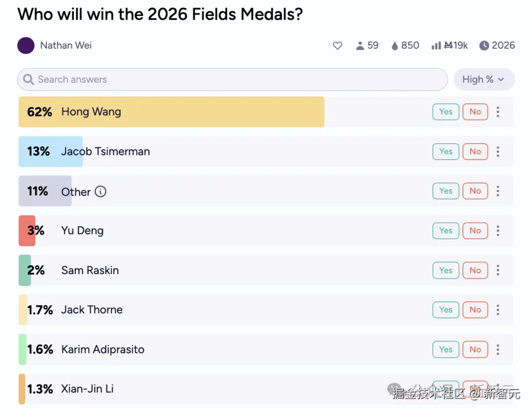Bet Yes on Hong Wang

(x=446, y=112)
